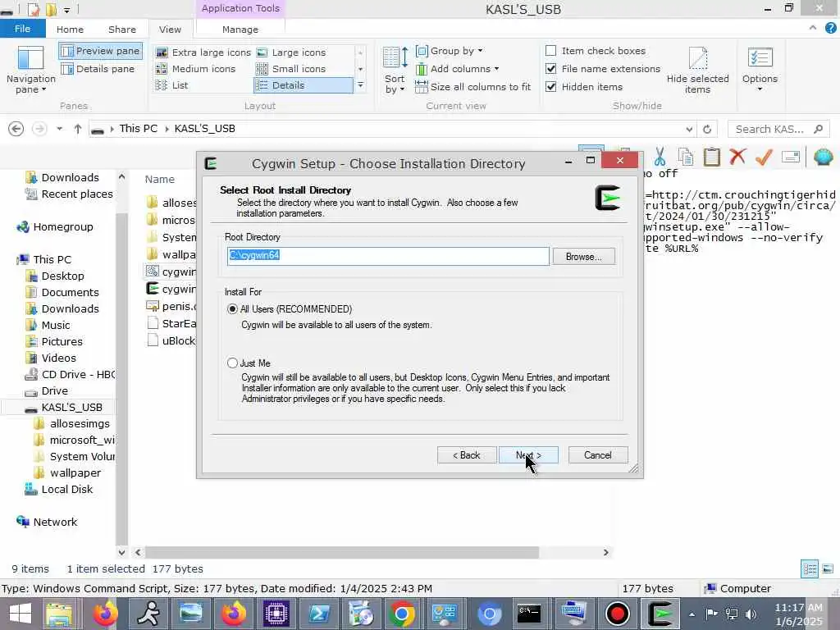Open the File menu tab
The image size is (840, 630).
coord(22,29)
